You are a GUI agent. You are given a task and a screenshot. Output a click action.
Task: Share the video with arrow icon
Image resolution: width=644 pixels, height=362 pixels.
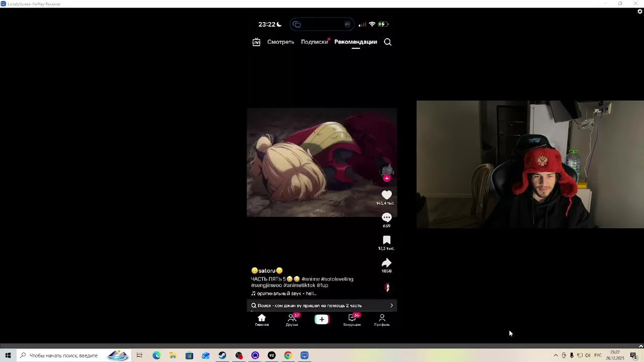(386, 263)
